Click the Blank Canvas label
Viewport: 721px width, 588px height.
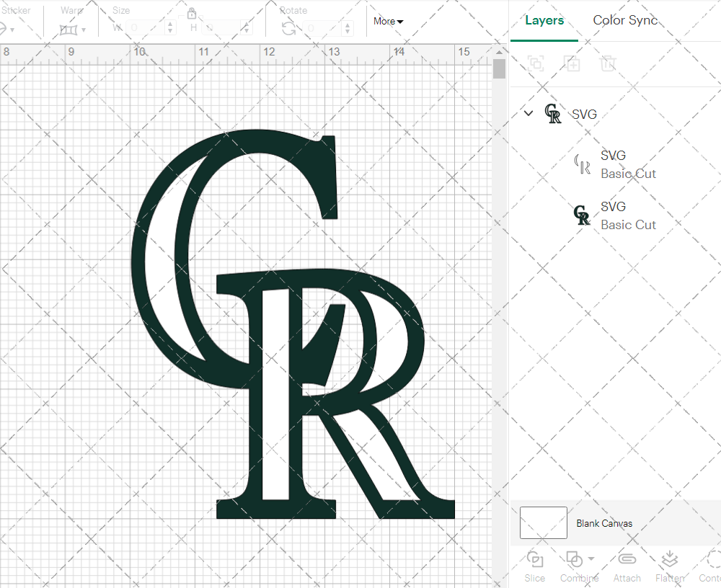604,523
